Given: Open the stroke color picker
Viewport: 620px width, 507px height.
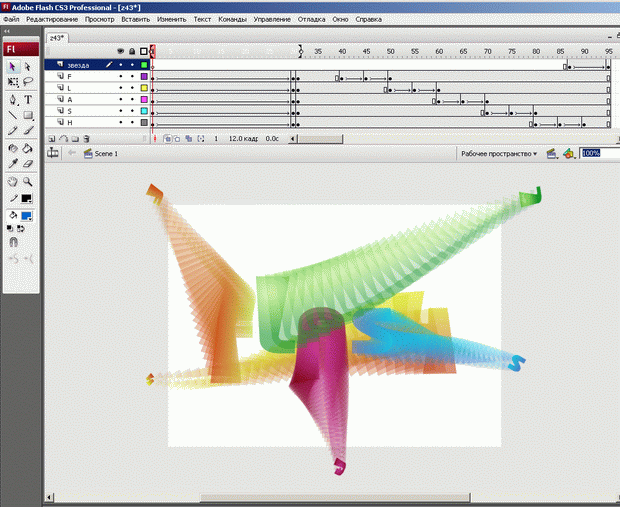Looking at the screenshot, I should click(x=26, y=199).
